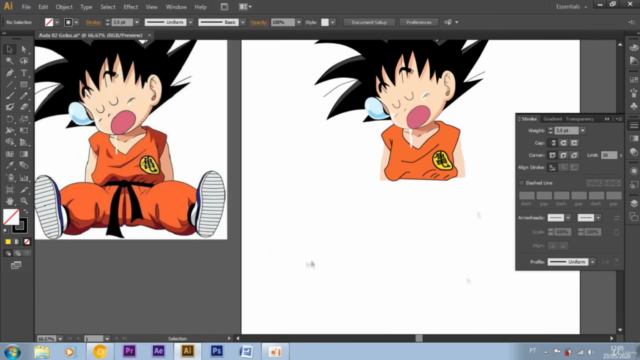Pick the Eyedropper tool
The image size is (640, 360).
10,166
